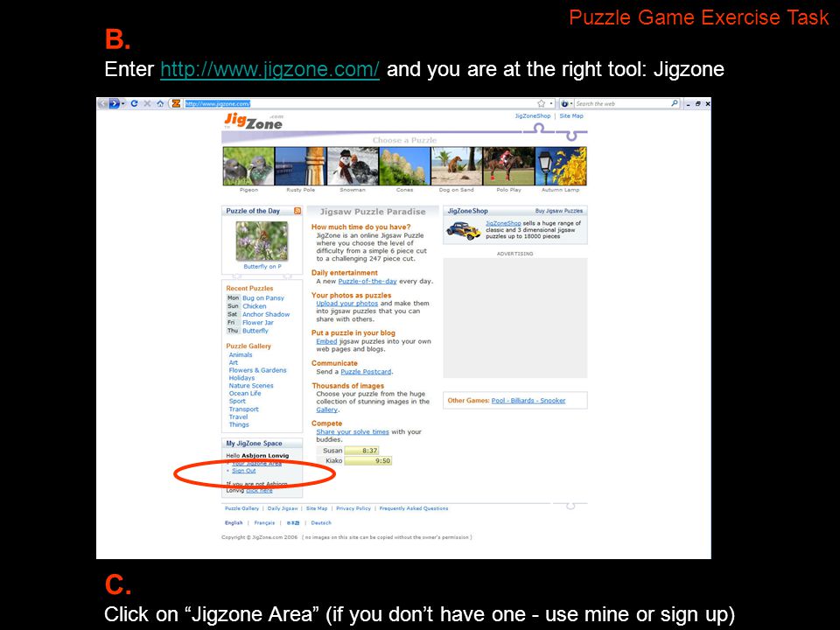Image resolution: width=840 pixels, height=630 pixels.
Task: Click the bookmark star icon
Action: coord(541,103)
